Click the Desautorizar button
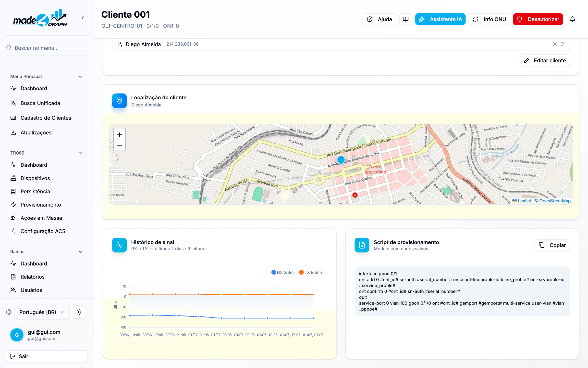Viewport: 588px width, 368px height. tap(538, 19)
